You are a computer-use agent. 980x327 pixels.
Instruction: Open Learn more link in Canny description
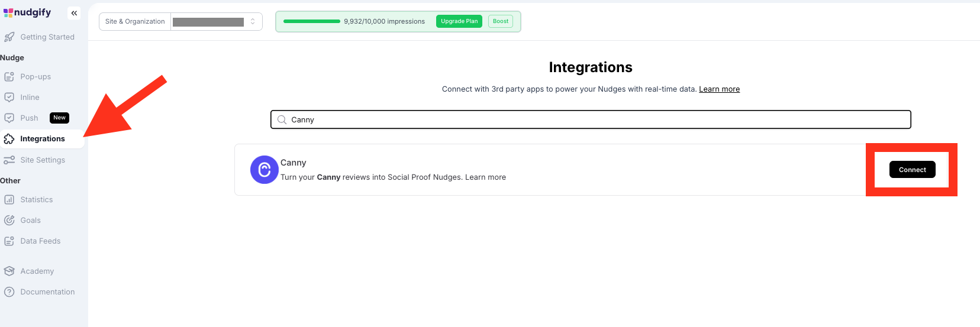pos(485,177)
